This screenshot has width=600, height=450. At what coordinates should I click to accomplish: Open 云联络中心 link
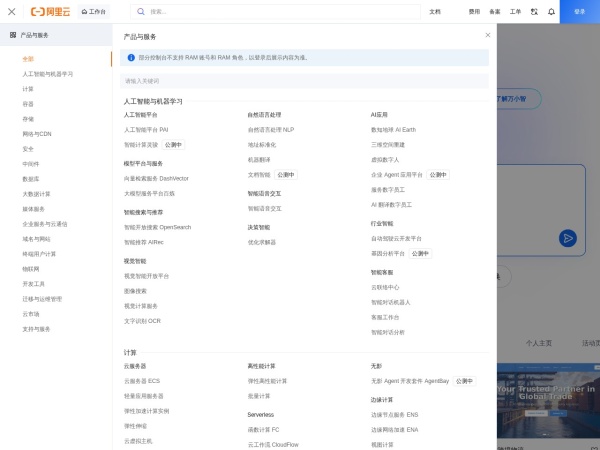385,287
